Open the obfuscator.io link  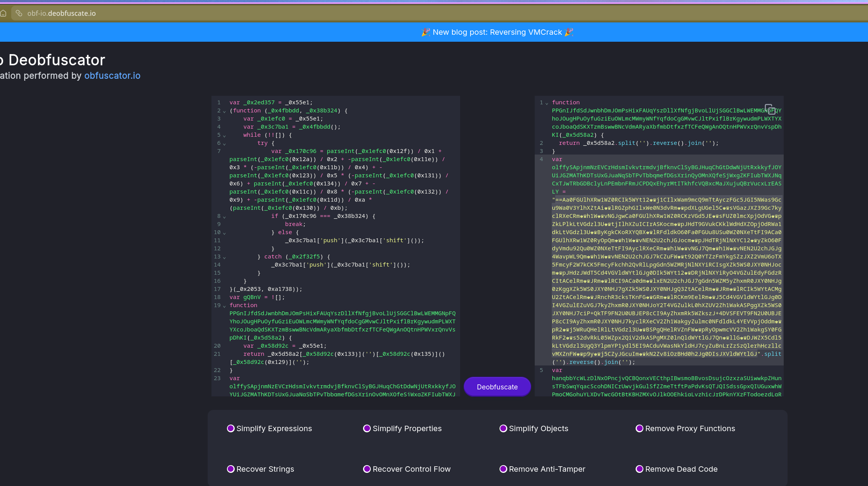(112, 76)
